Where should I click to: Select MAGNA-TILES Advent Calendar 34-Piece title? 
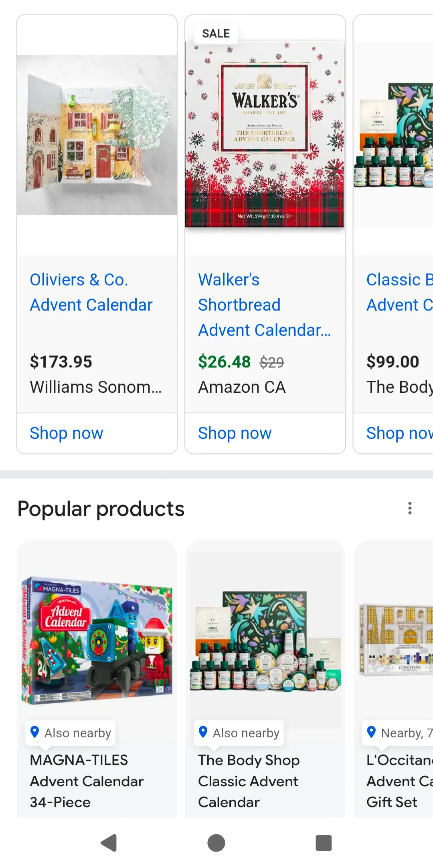(x=87, y=781)
